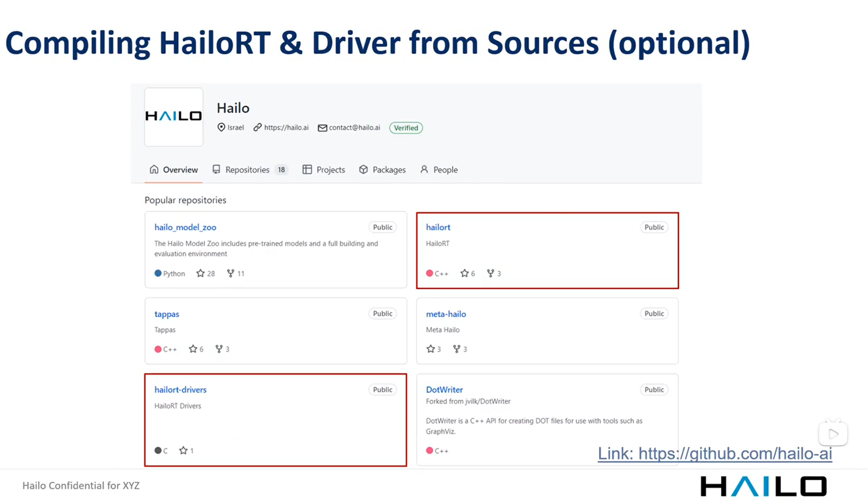The height and width of the screenshot is (501, 868).
Task: Click the C++ color dot on hailort card
Action: click(x=430, y=273)
